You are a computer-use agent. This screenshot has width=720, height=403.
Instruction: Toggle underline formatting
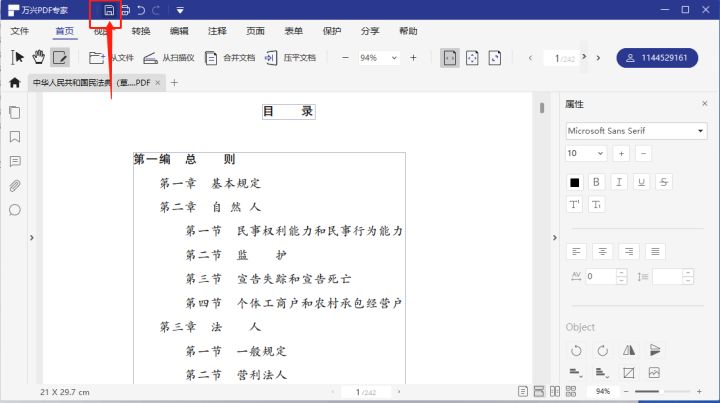click(x=641, y=182)
